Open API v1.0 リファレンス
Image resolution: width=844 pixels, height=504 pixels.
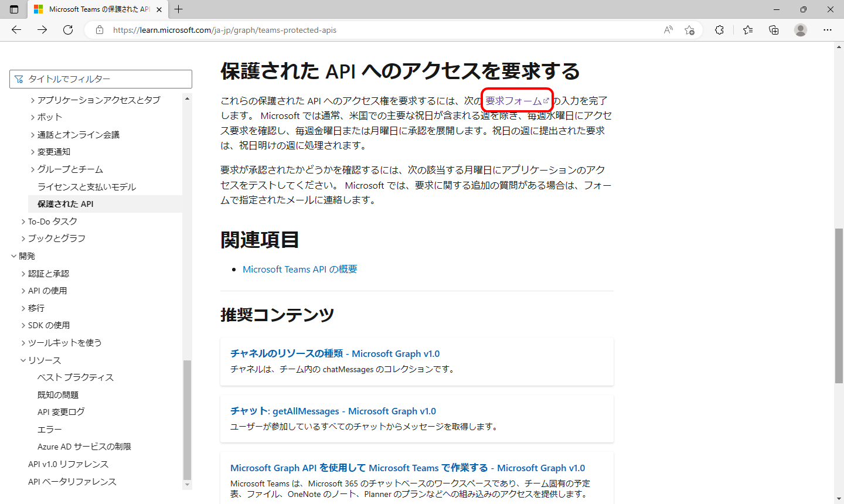pos(69,464)
